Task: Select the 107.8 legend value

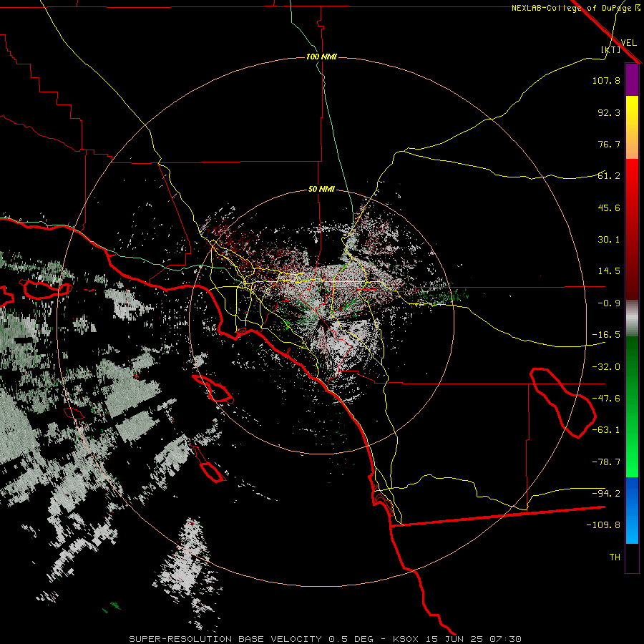Action: [x=606, y=80]
